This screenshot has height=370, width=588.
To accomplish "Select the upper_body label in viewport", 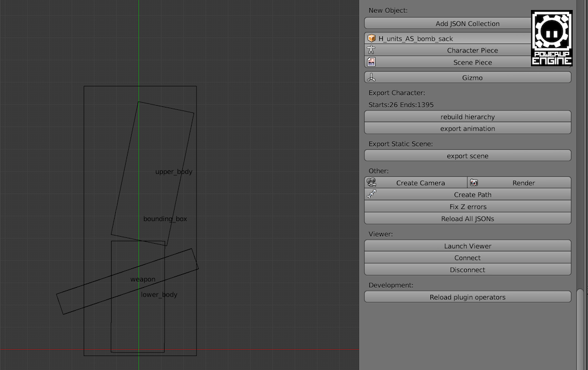I will (173, 171).
